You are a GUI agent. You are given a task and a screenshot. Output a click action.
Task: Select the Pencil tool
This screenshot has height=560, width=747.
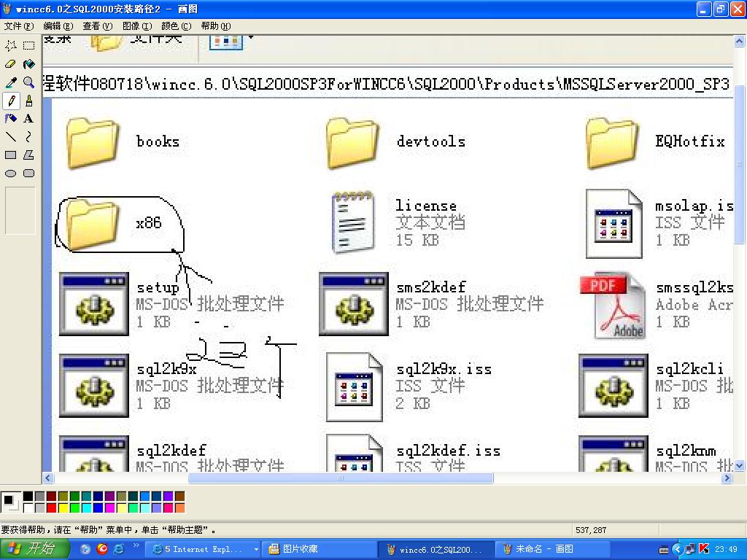click(11, 101)
